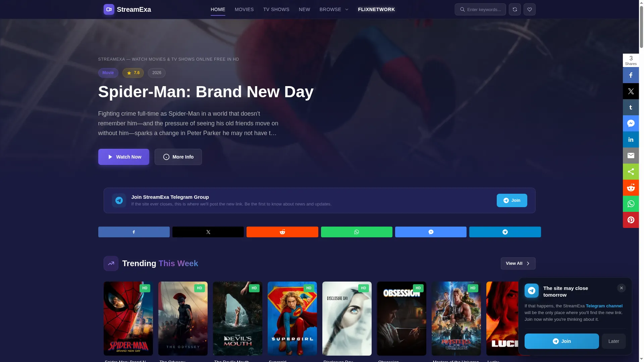Select the NEW menu item
The width and height of the screenshot is (644, 362).
305,9
